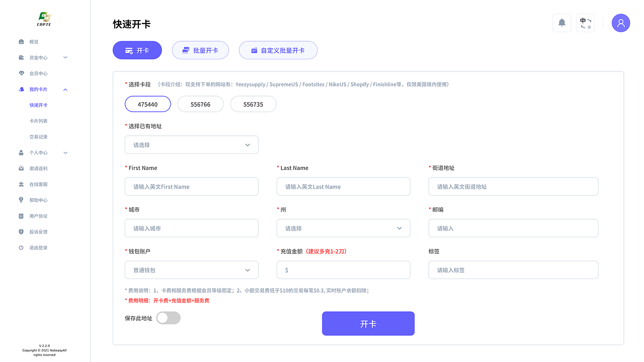Click the notification bell icon
Screen dimensions: 644x362
pyautogui.click(x=562, y=23)
